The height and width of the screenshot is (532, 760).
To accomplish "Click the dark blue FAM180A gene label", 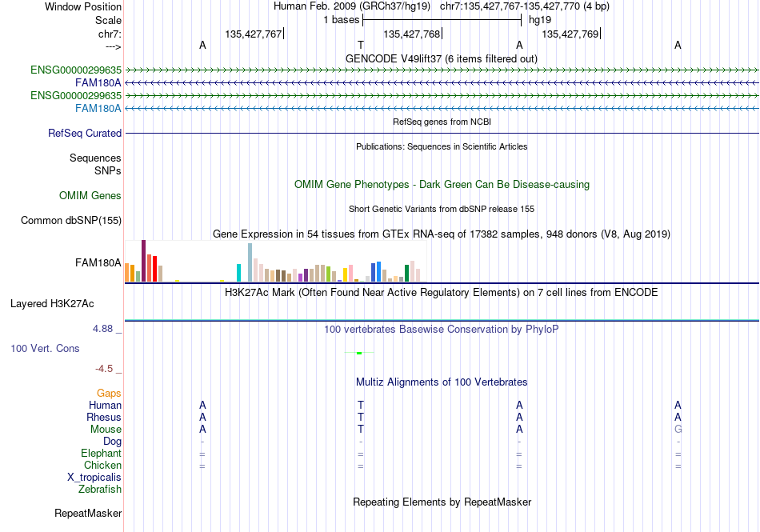I will 98,83.
